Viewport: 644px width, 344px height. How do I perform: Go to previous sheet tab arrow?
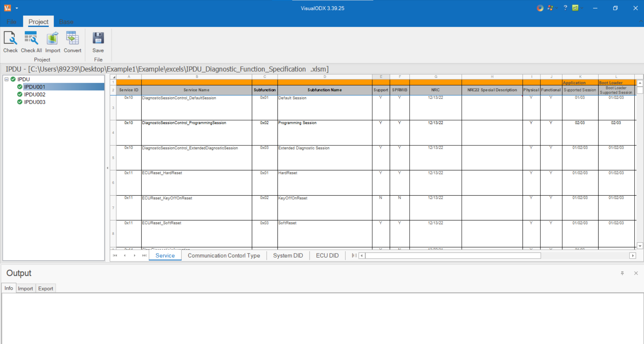coord(125,255)
